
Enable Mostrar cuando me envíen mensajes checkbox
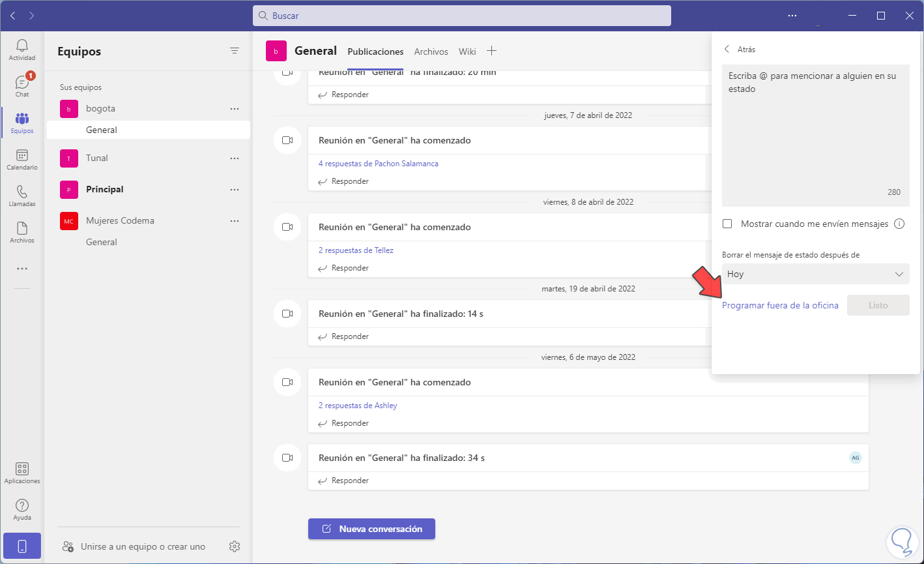pos(727,224)
